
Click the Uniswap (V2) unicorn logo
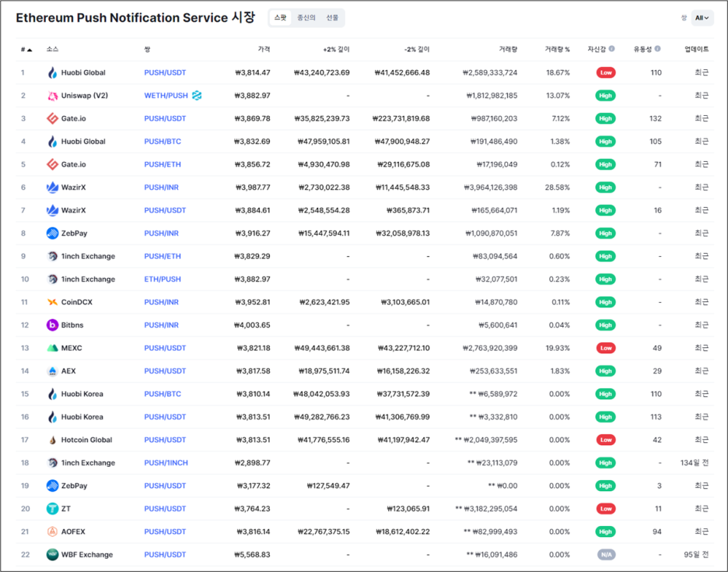(x=52, y=96)
